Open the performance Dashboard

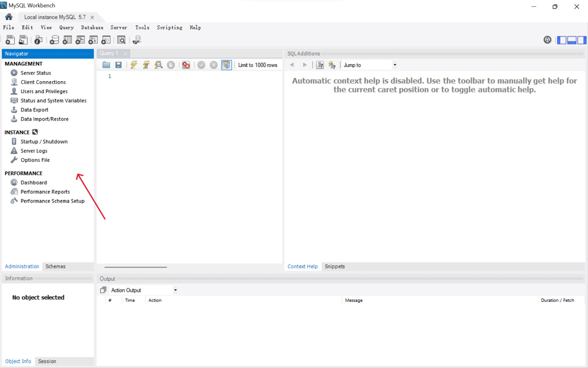(x=34, y=182)
